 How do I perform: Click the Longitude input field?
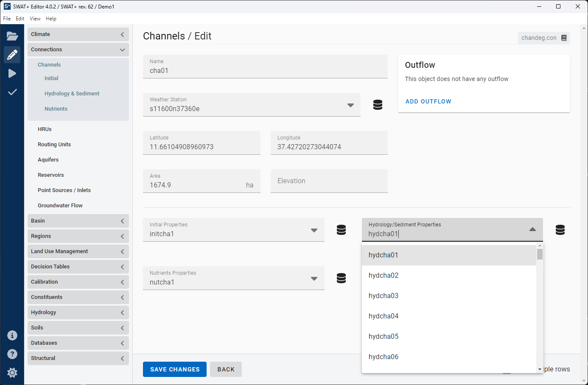329,143
